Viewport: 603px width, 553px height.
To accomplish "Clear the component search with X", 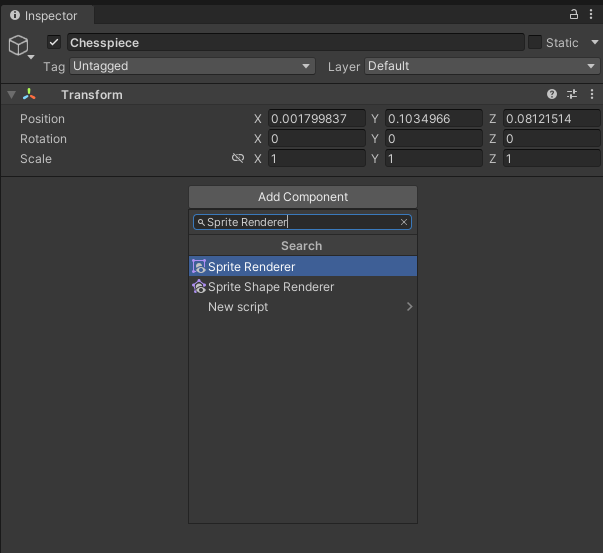I will click(404, 222).
